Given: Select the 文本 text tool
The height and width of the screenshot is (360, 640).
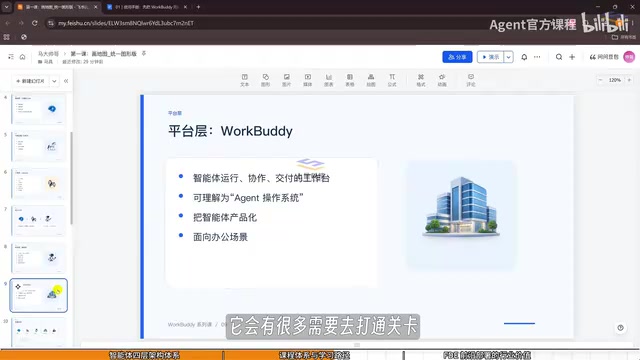Looking at the screenshot, I should tap(244, 80).
